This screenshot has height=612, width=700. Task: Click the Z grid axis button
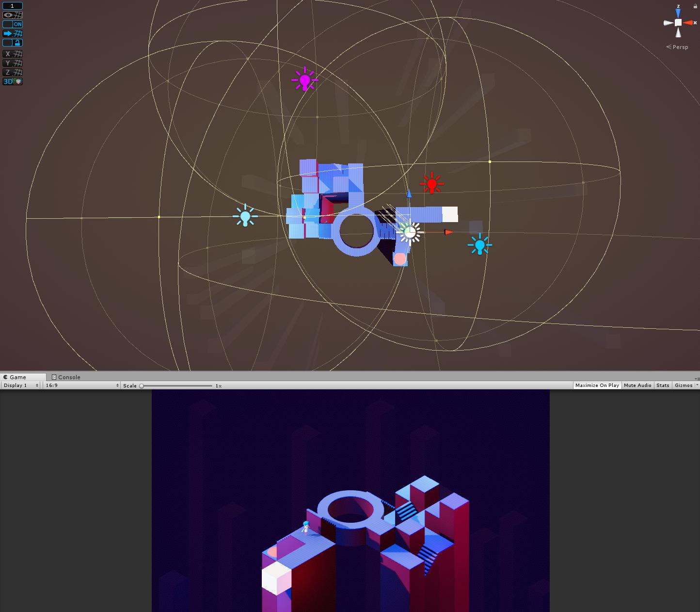pos(13,72)
